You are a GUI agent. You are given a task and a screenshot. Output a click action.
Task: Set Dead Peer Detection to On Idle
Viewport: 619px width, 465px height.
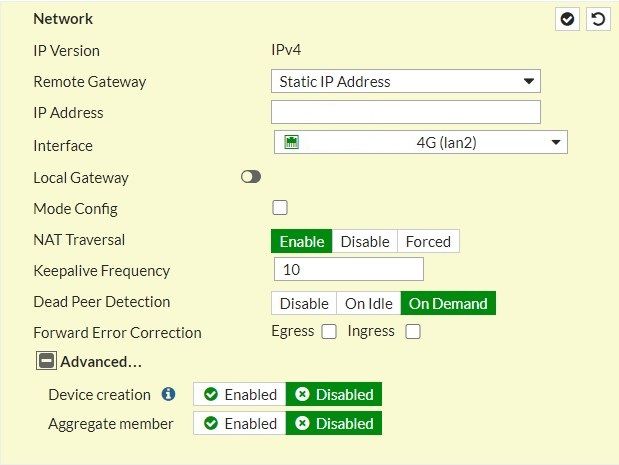[369, 303]
